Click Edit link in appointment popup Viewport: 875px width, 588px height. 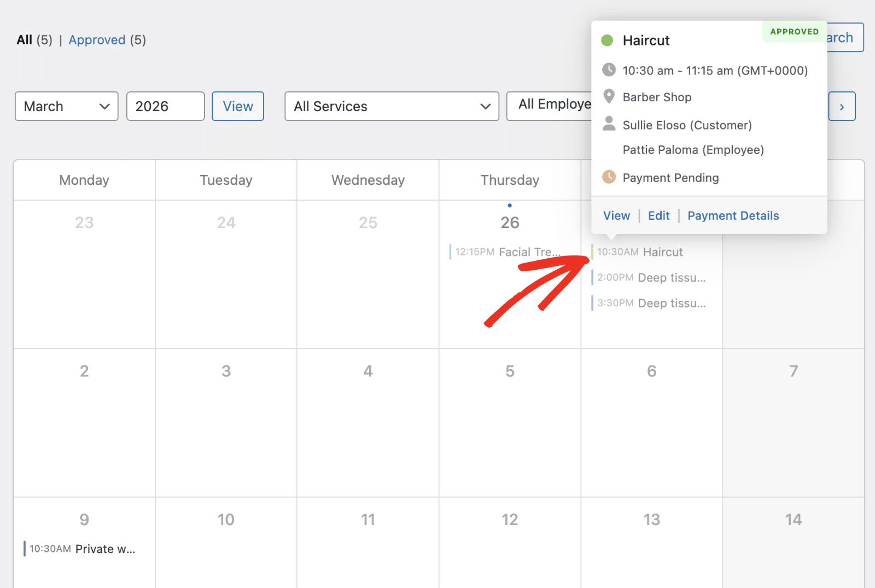click(x=658, y=216)
